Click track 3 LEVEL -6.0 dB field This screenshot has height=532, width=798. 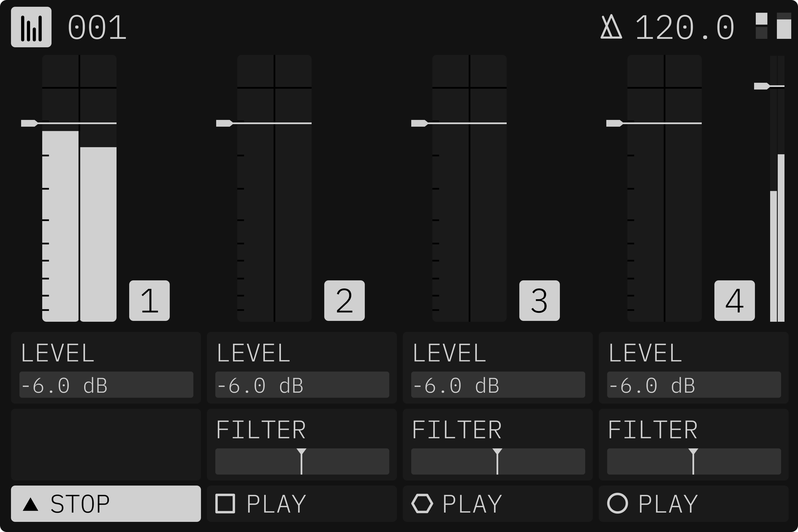pos(498,385)
